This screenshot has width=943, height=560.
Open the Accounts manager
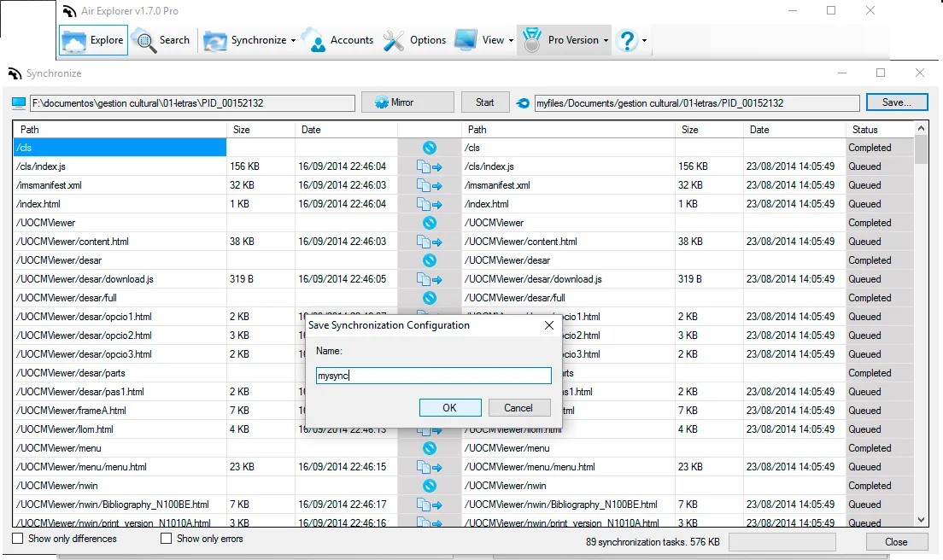pos(337,40)
